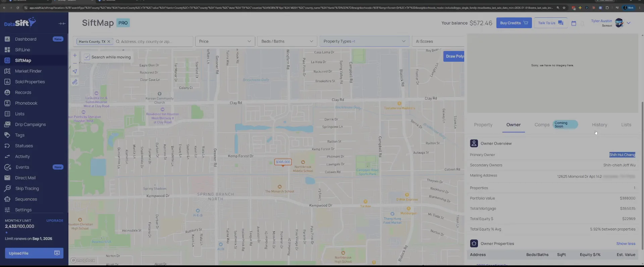The height and width of the screenshot is (267, 644).
Task: Open the AI Scores filter
Action: [x=438, y=41]
